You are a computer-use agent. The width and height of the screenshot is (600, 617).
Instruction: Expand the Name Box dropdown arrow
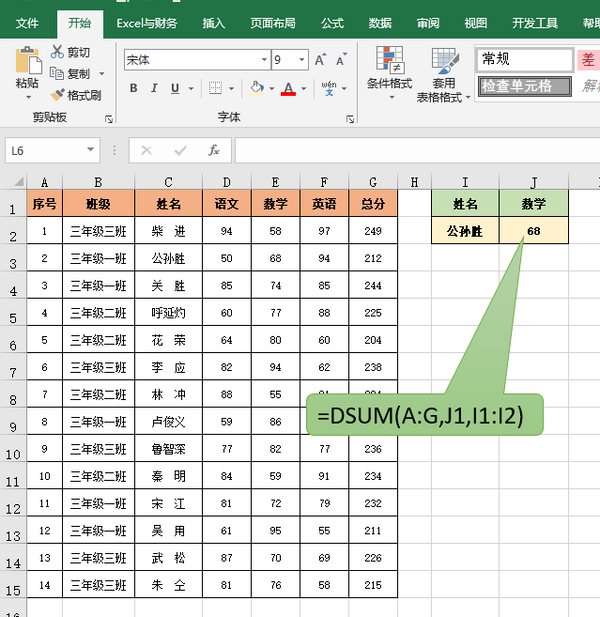pos(91,150)
